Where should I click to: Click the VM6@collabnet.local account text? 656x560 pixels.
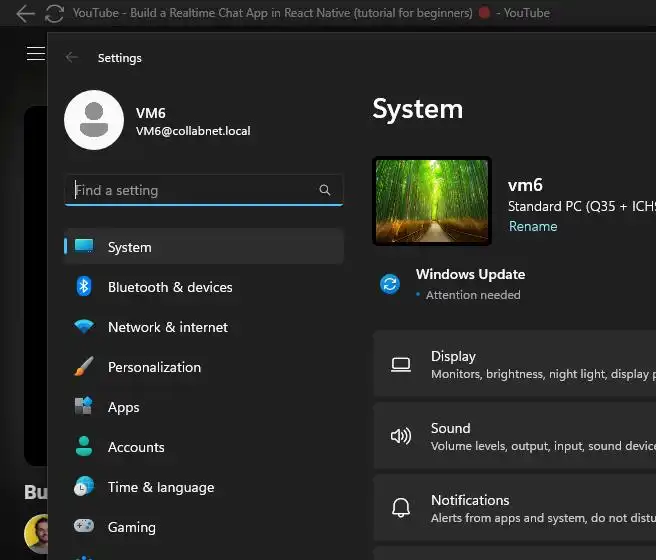193,131
